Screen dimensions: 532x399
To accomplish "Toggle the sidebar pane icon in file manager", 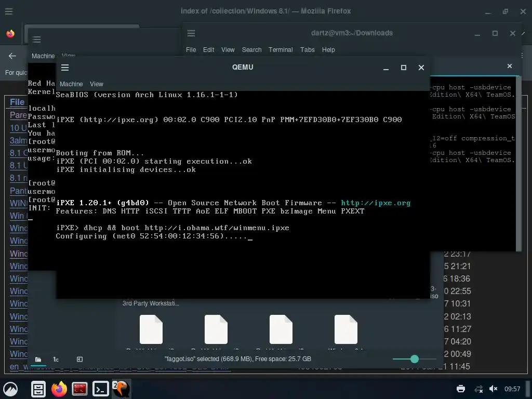I will 79,360.
